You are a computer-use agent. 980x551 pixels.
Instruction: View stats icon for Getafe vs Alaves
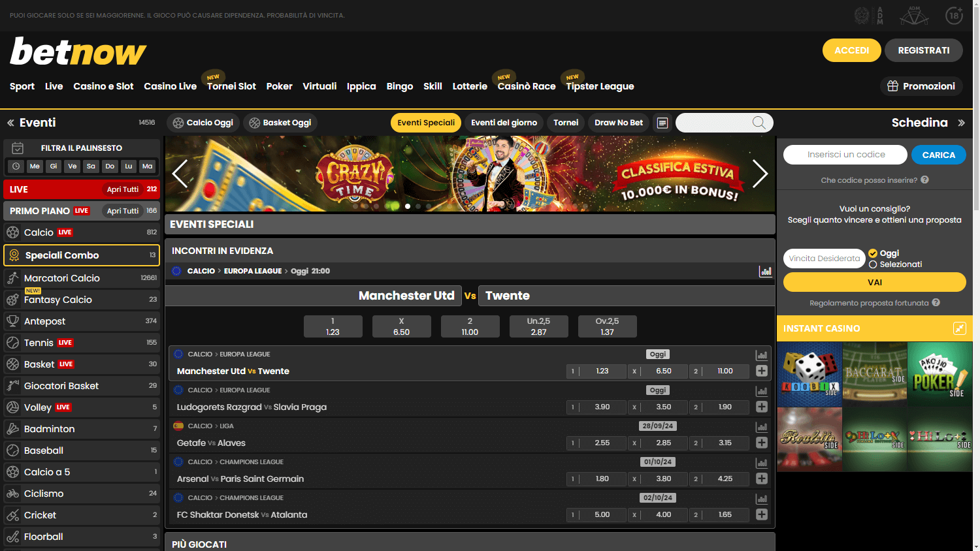coord(762,427)
